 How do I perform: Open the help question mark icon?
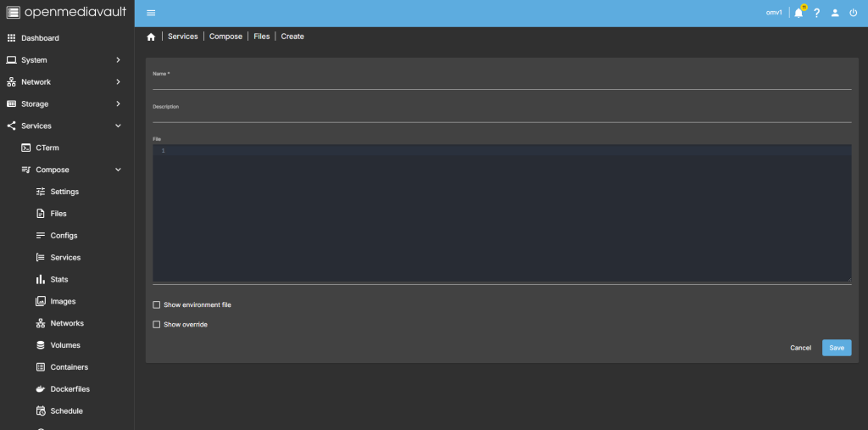click(816, 13)
